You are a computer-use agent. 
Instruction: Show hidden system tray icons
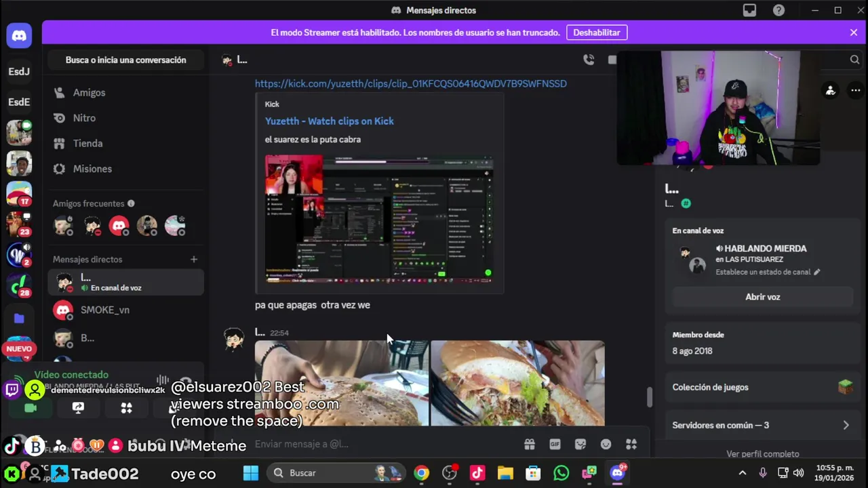point(743,473)
